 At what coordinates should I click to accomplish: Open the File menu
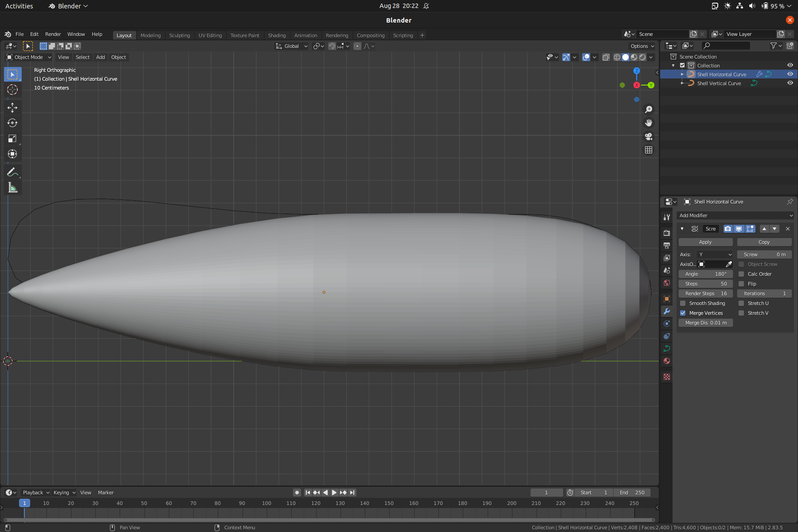[20, 34]
